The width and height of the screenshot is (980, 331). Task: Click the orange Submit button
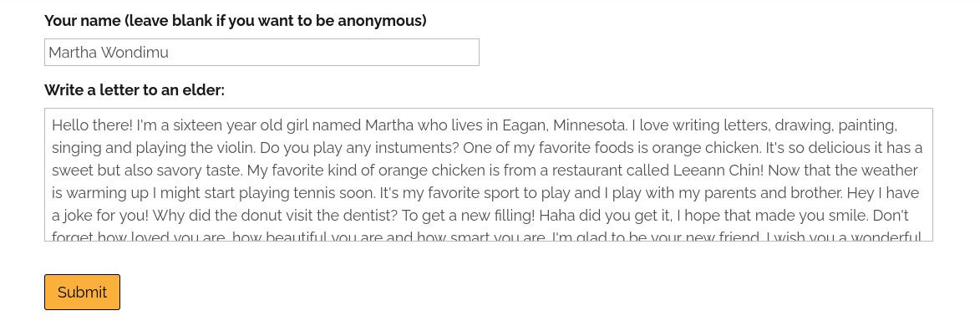tap(82, 293)
